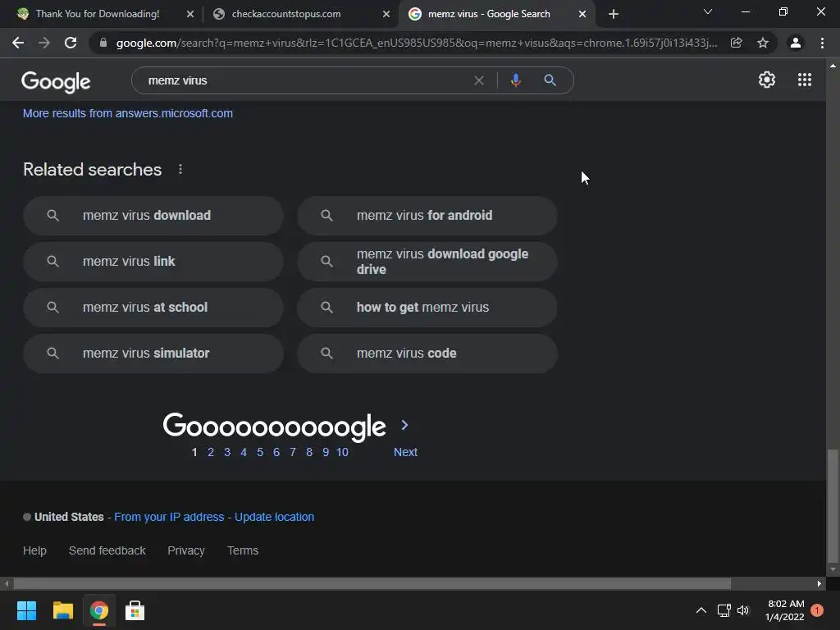840x630 pixels.
Task: Click the Chrome taskbar icon
Action: pos(99,610)
